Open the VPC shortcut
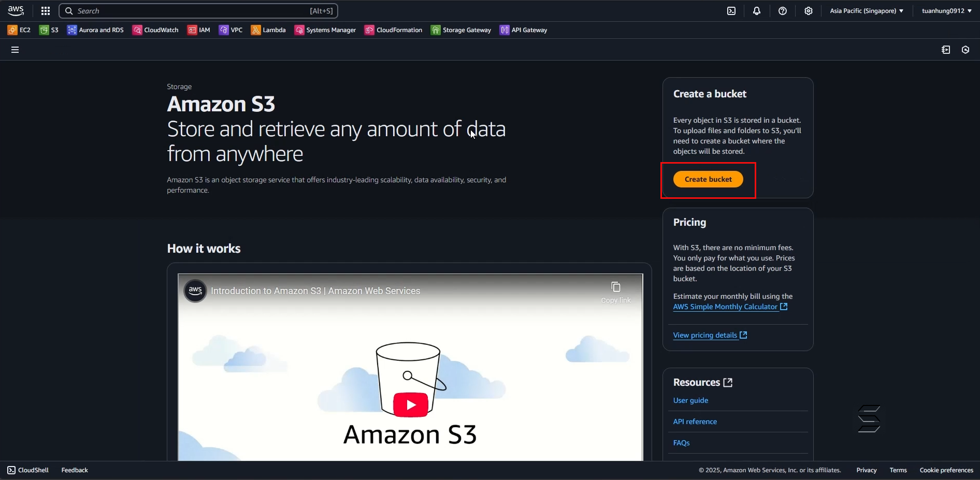Viewport: 980px width, 480px height. (230, 30)
